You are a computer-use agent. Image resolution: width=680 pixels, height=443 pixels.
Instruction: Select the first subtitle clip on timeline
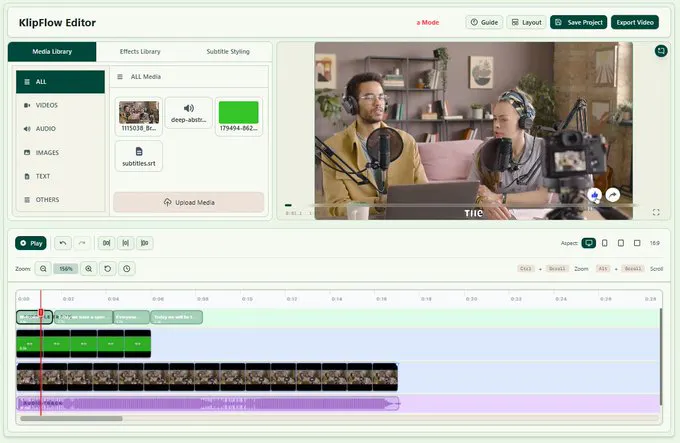(x=34, y=317)
